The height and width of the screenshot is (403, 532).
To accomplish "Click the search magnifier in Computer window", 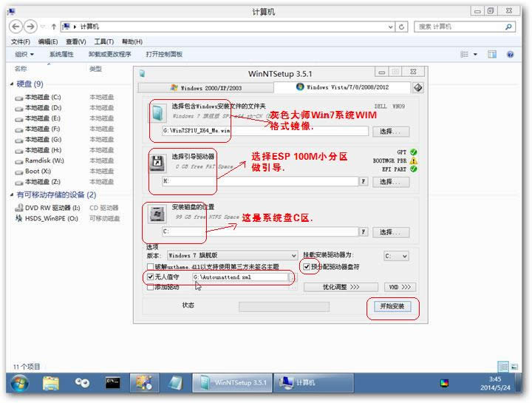I will tap(508, 27).
